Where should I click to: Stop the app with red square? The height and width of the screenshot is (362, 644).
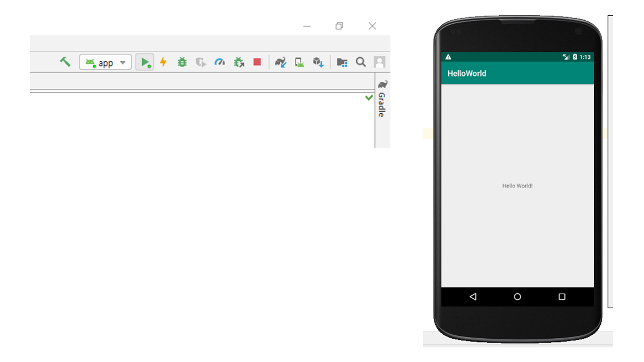(257, 62)
